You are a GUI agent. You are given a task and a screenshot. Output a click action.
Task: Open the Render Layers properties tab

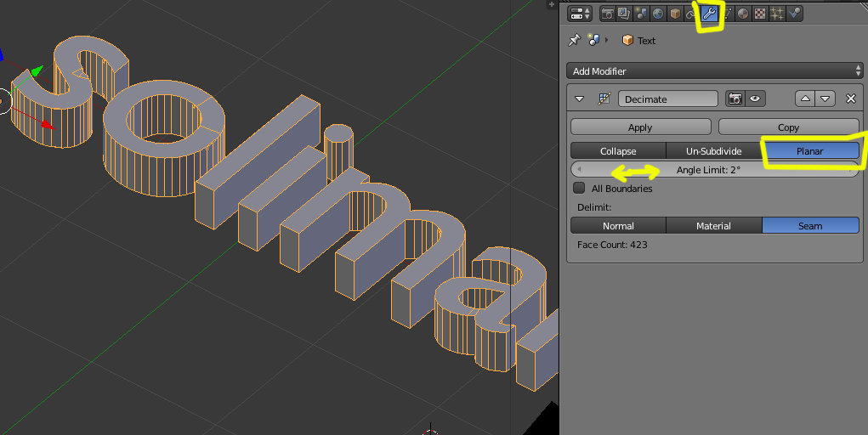pos(624,14)
